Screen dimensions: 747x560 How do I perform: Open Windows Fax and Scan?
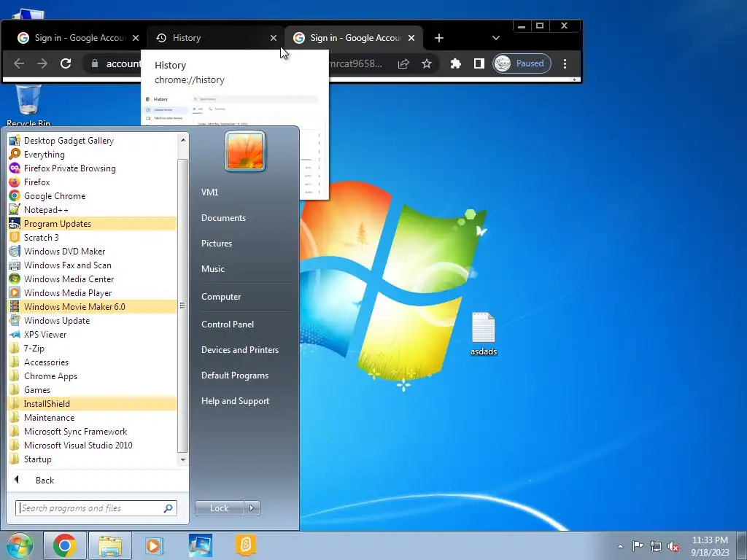(x=93, y=265)
